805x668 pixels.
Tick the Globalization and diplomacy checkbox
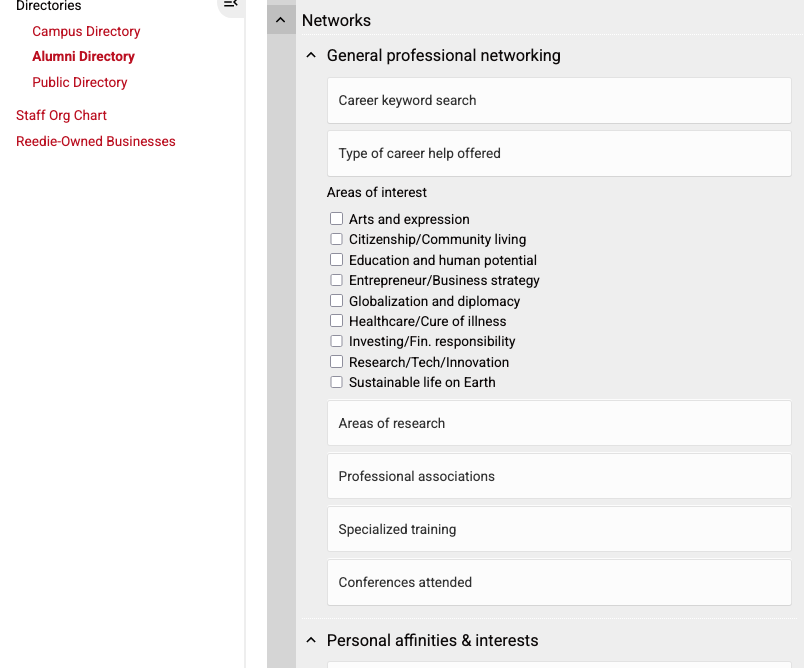click(x=337, y=300)
